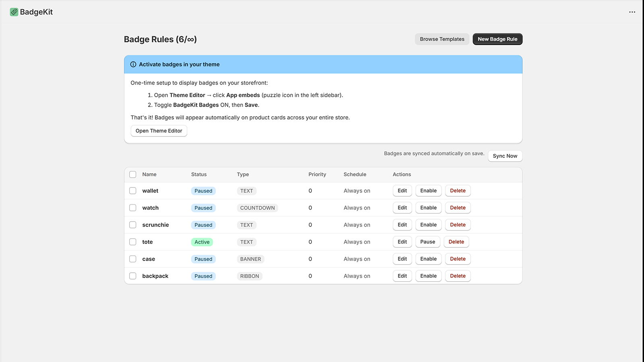Tick the checkbox for the tote rule
644x362 pixels.
tap(133, 242)
